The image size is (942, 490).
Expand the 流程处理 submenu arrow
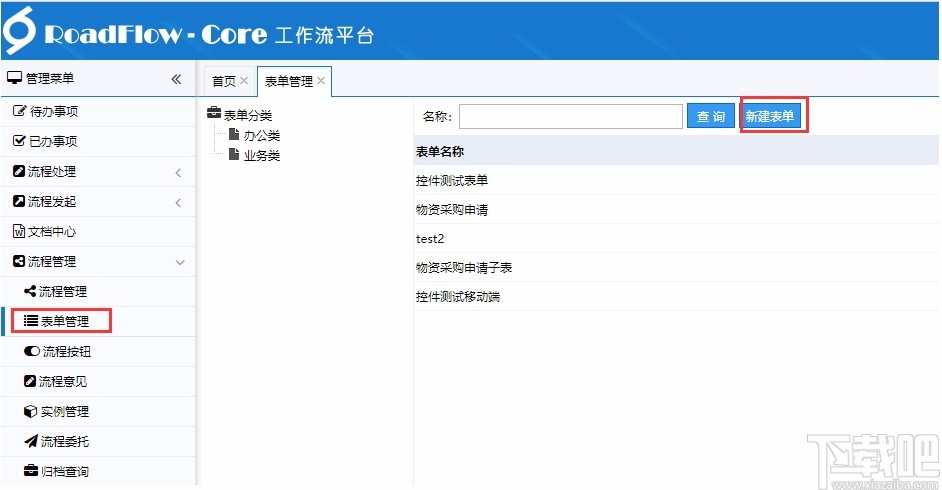(x=178, y=173)
